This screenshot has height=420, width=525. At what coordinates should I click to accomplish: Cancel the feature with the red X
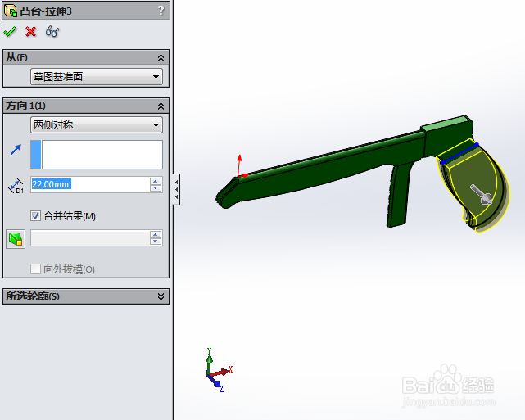30,32
